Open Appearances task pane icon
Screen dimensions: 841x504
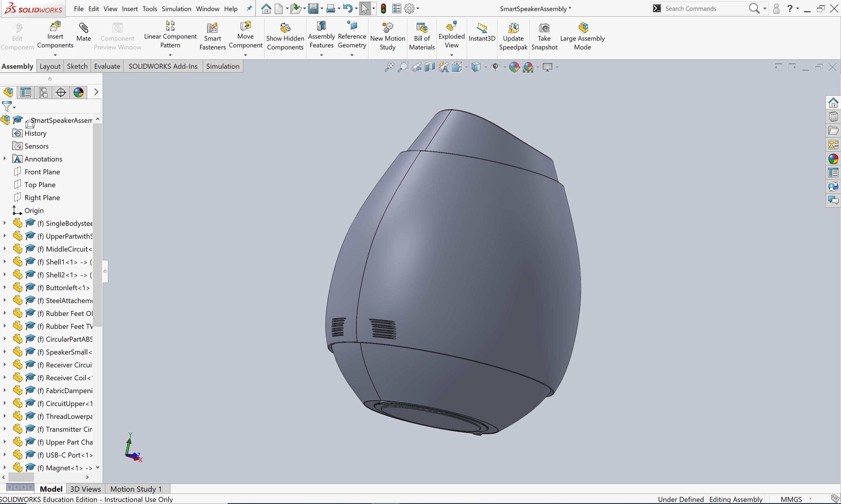[x=833, y=159]
